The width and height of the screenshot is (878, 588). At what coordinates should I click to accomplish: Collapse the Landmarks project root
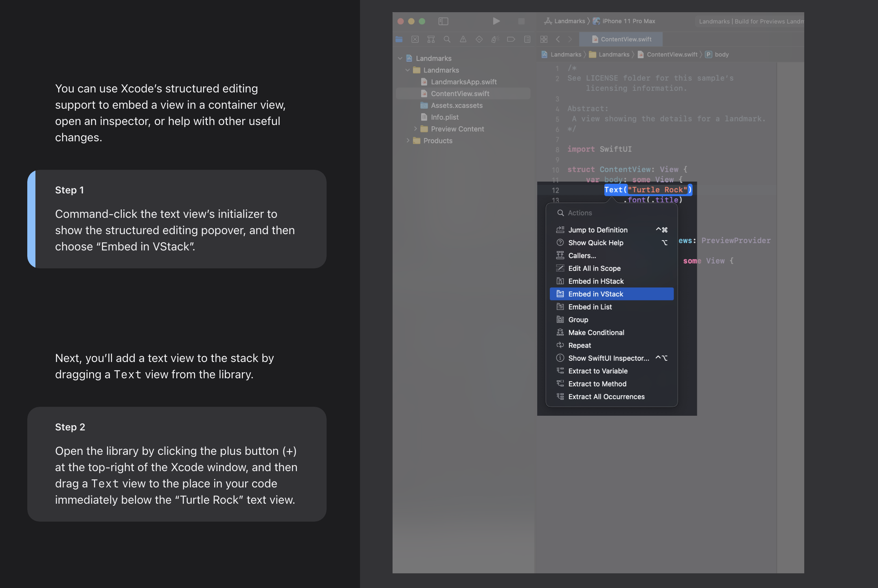click(x=400, y=58)
